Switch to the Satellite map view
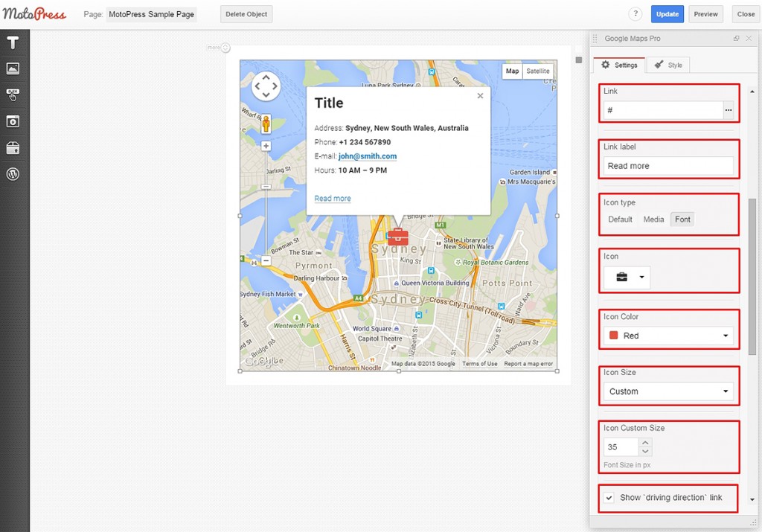 (537, 71)
